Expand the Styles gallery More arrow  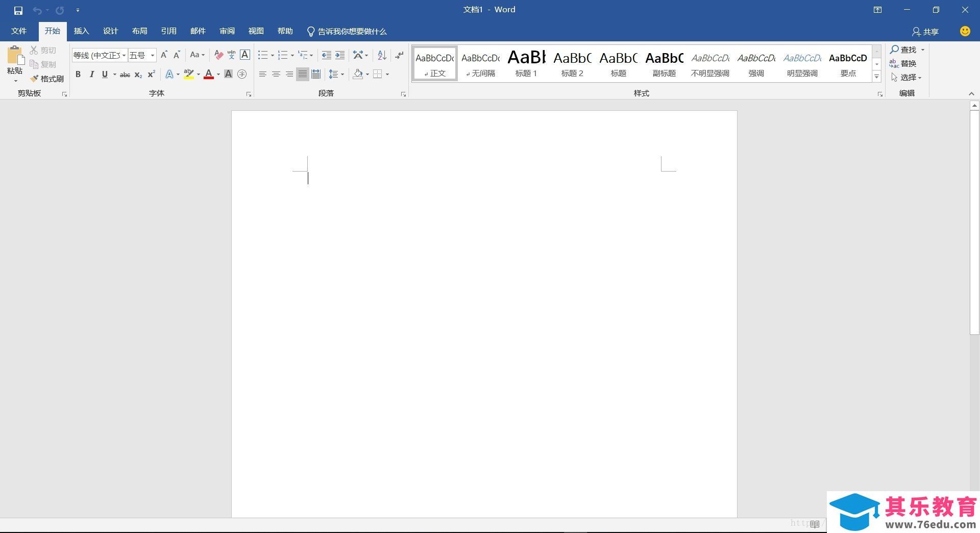[877, 77]
